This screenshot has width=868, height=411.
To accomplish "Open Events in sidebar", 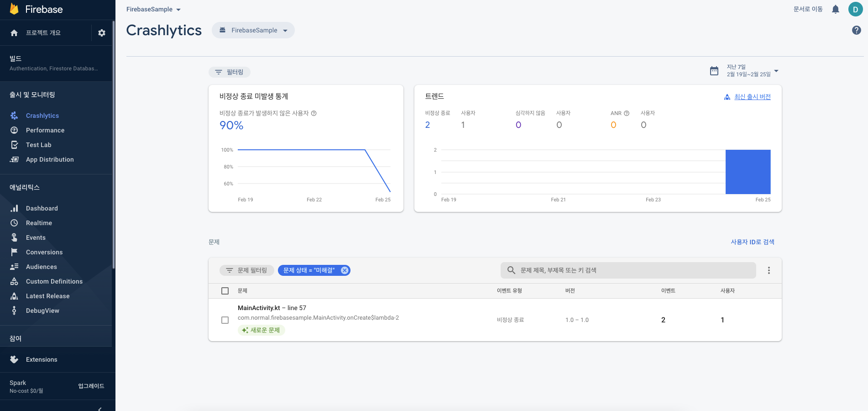I will tap(36, 237).
